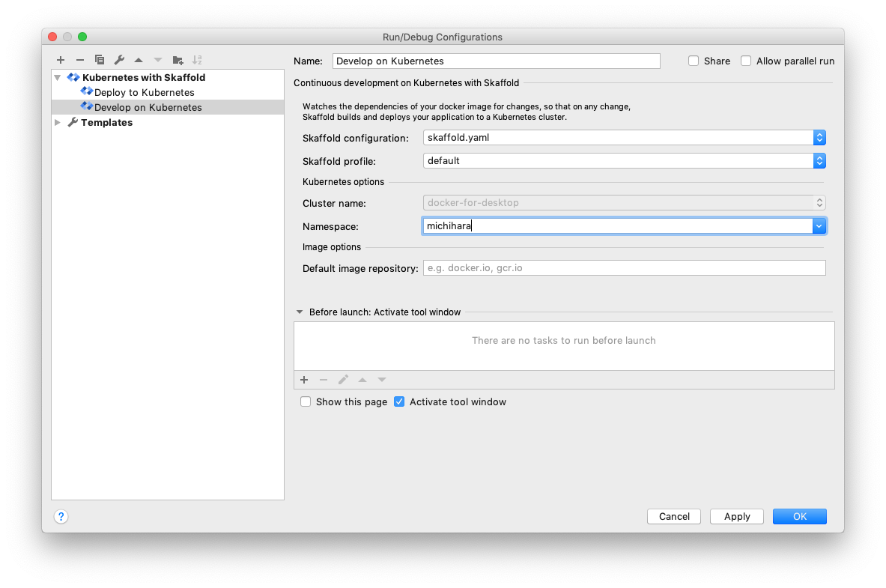Copy the selected run configuration

coord(100,60)
